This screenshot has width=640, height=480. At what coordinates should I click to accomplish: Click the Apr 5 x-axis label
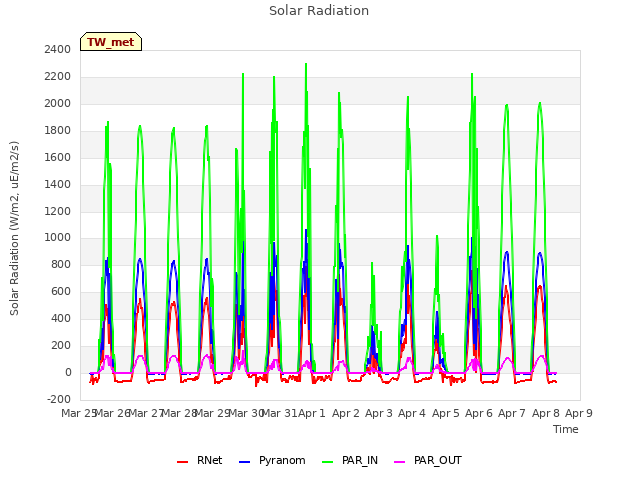tap(446, 413)
